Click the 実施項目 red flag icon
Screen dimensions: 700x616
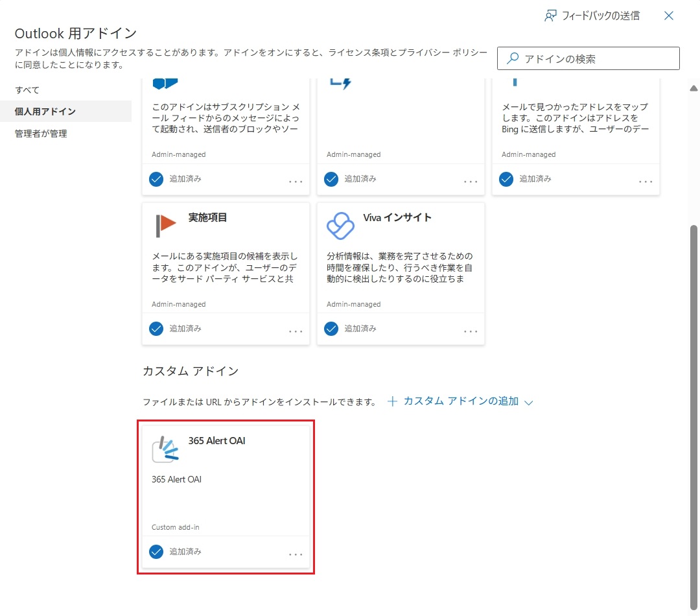point(165,225)
